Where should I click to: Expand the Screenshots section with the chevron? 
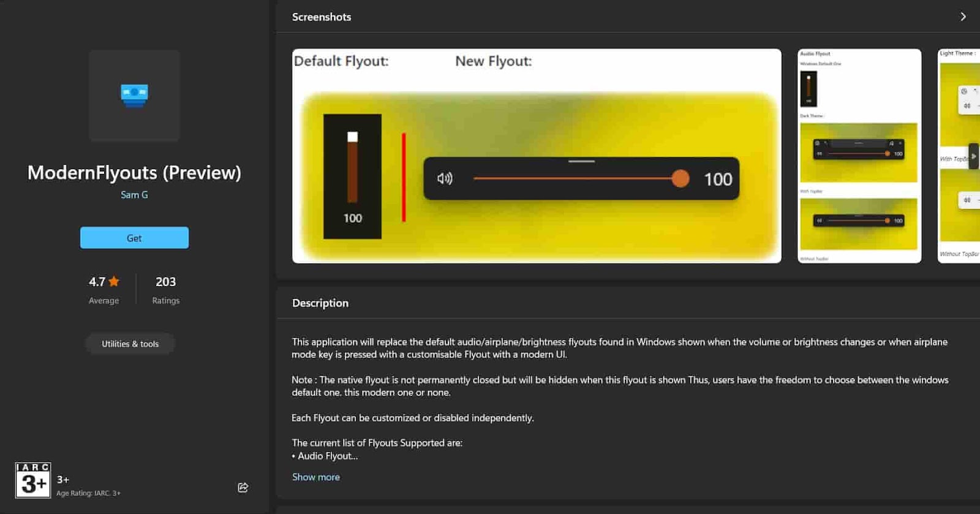pos(963,17)
